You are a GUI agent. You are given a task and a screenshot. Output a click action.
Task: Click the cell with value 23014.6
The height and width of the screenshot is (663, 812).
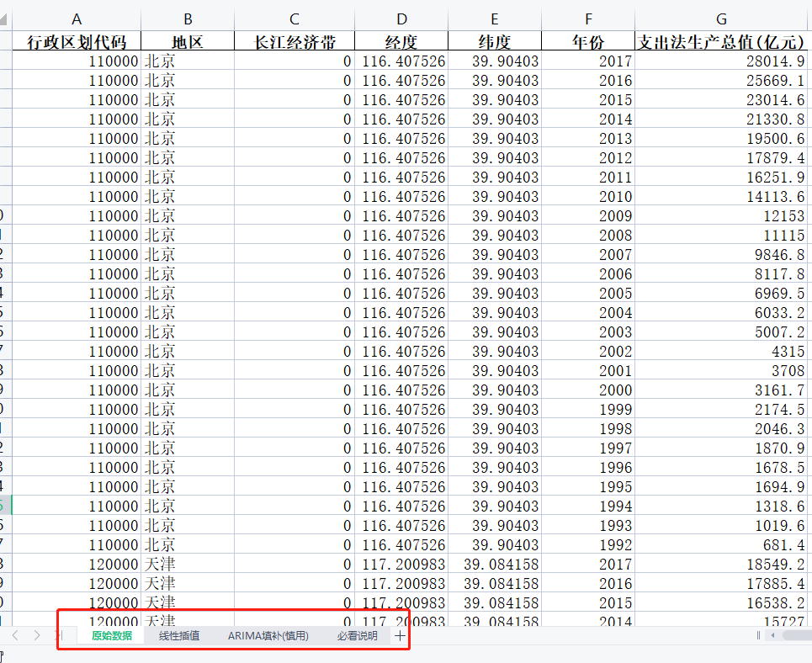coord(721,99)
